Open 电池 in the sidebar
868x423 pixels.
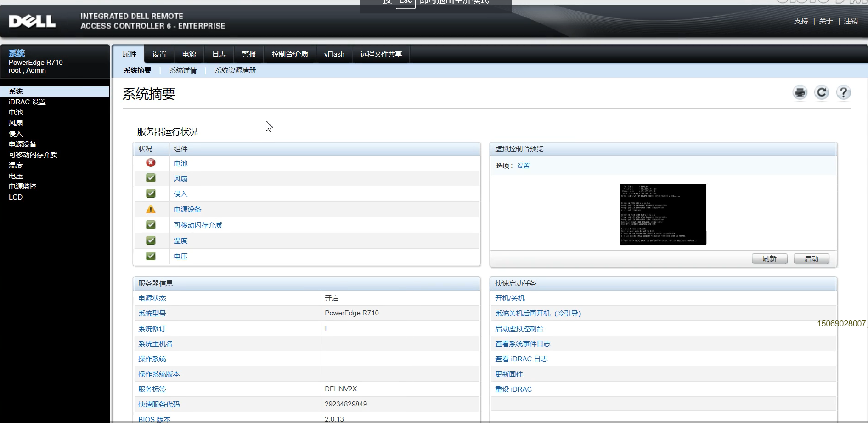click(x=16, y=113)
